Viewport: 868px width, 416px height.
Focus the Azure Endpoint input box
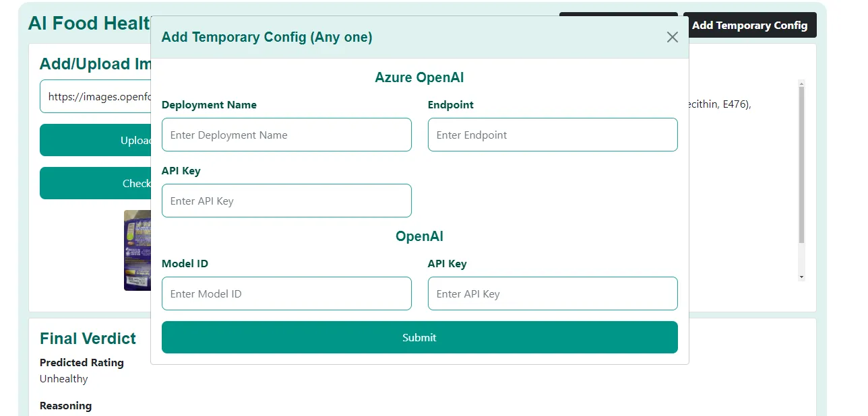point(552,135)
